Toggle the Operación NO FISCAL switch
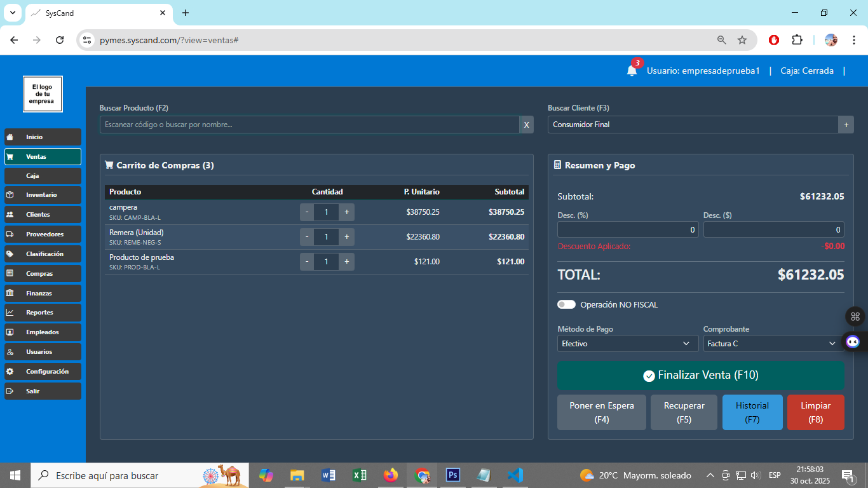Viewport: 868px width, 488px height. (566, 304)
